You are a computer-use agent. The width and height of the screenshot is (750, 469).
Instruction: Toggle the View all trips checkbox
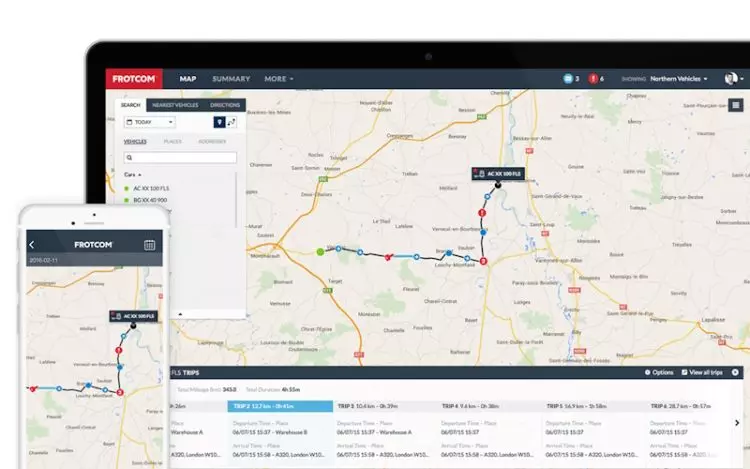tap(684, 372)
